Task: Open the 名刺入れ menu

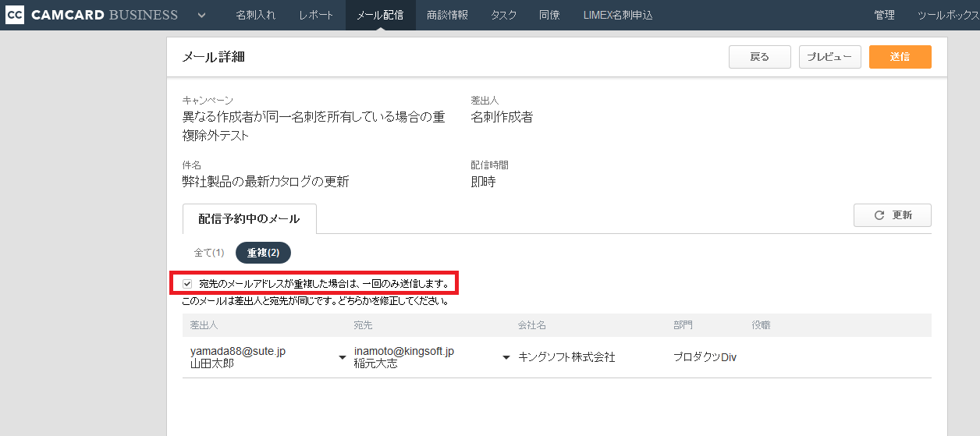Action: click(256, 15)
